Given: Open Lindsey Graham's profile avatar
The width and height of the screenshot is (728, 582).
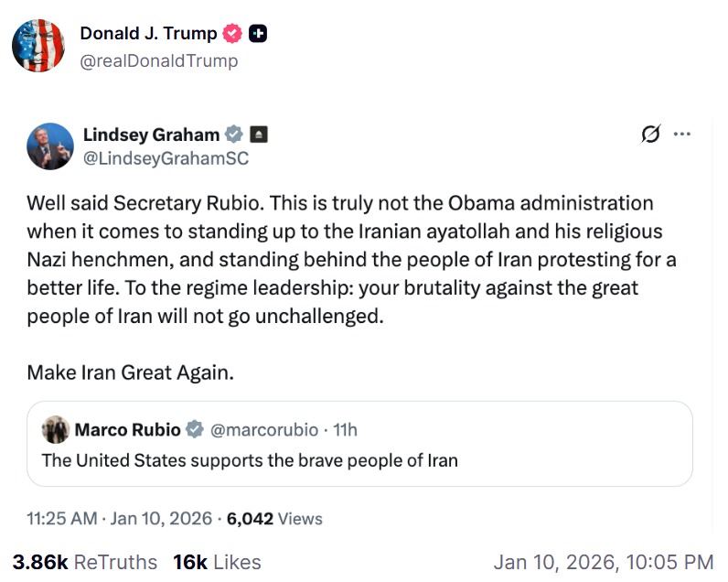Looking at the screenshot, I should point(50,146).
